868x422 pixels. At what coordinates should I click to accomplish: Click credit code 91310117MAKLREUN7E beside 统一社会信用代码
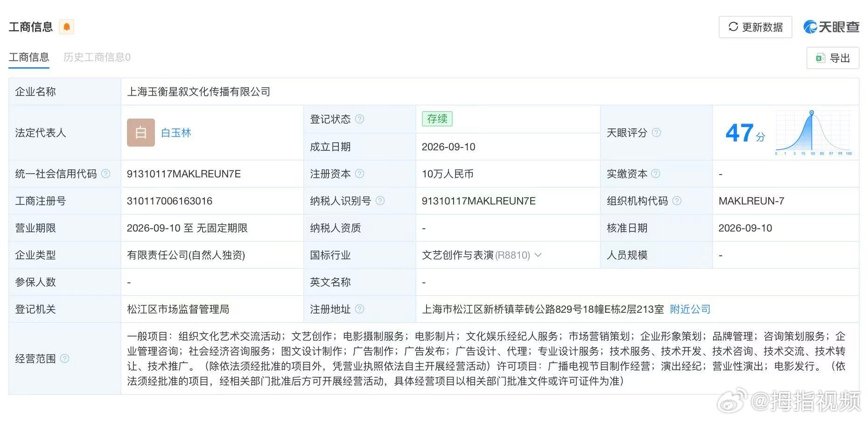[184, 174]
